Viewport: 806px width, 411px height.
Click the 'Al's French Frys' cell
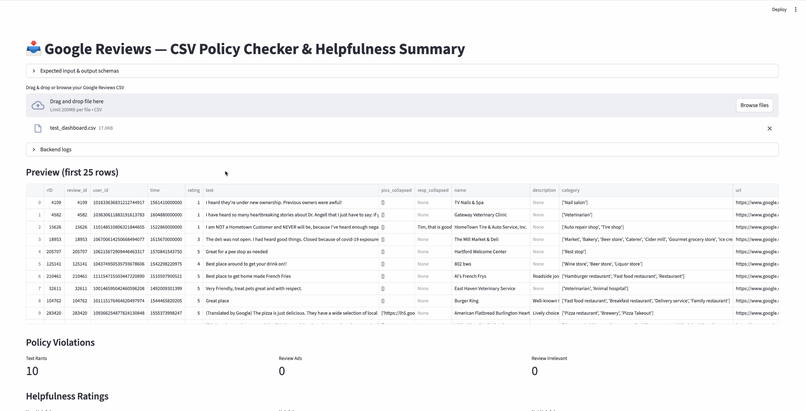pos(491,276)
